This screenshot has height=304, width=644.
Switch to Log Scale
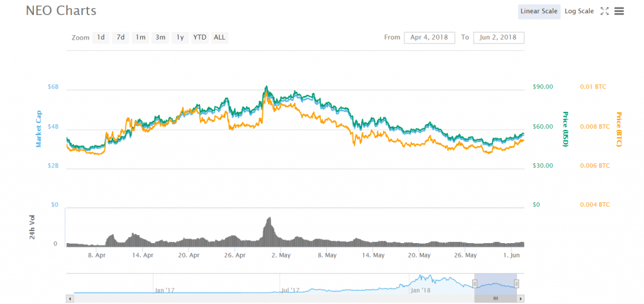point(579,11)
